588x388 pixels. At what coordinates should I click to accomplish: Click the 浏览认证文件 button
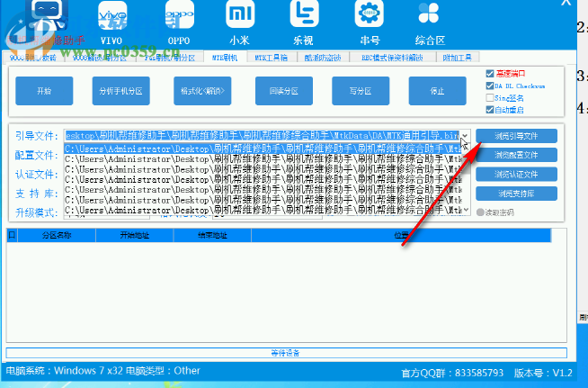click(516, 175)
